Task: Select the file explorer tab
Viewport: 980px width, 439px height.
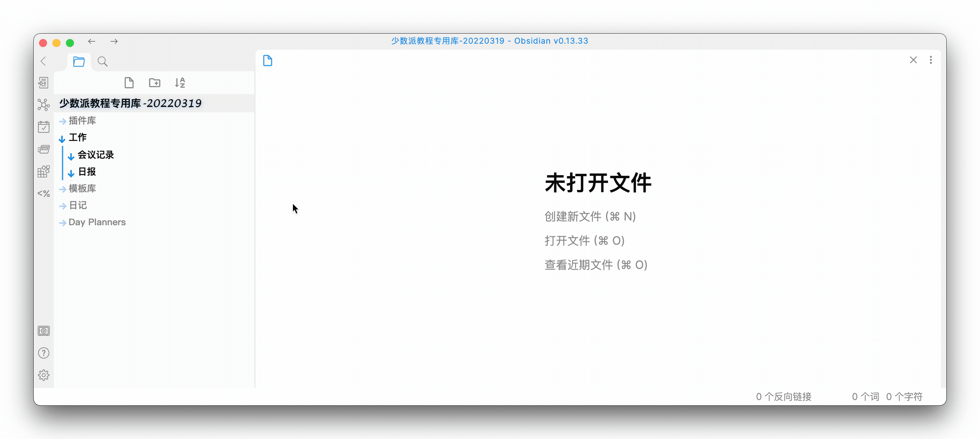Action: click(x=79, y=61)
